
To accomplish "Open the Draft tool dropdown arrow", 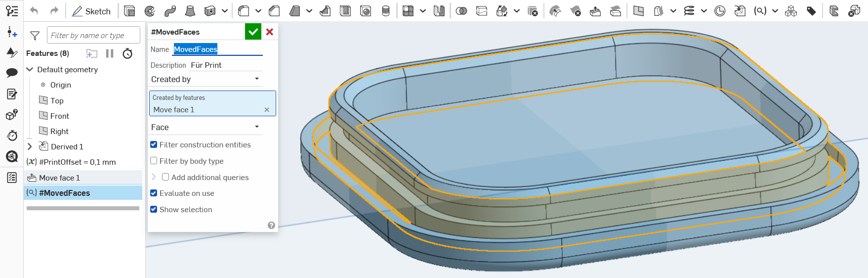I will [x=309, y=11].
